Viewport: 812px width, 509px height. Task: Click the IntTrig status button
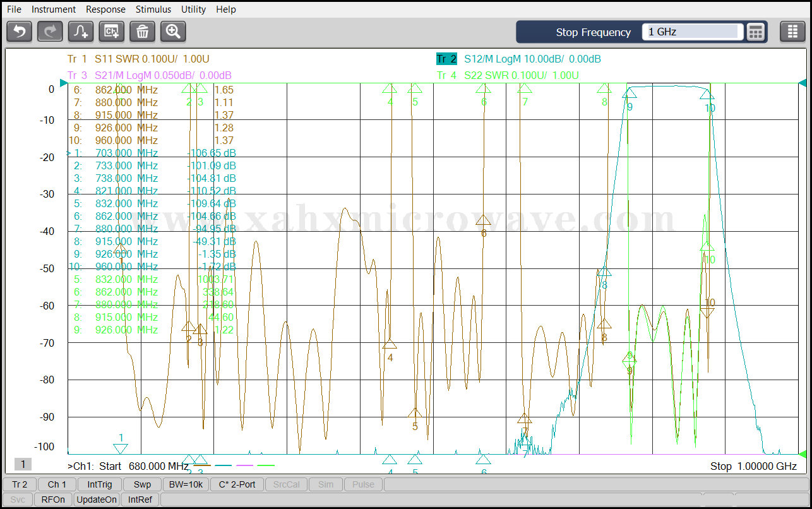tap(100, 484)
